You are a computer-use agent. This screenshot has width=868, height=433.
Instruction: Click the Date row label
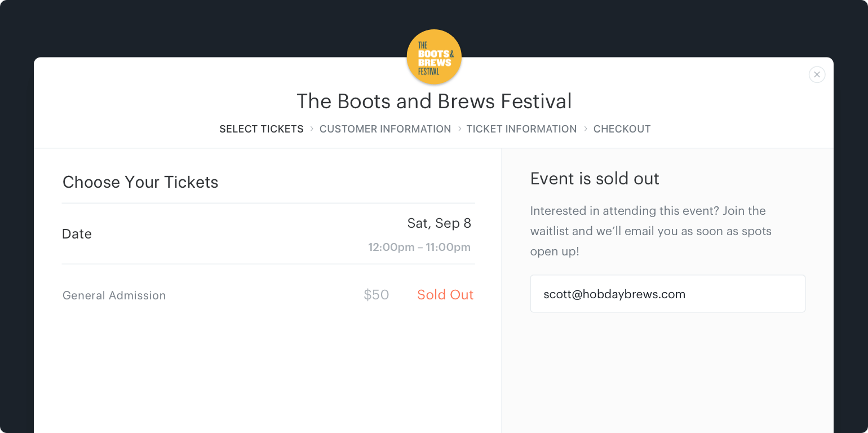point(77,234)
